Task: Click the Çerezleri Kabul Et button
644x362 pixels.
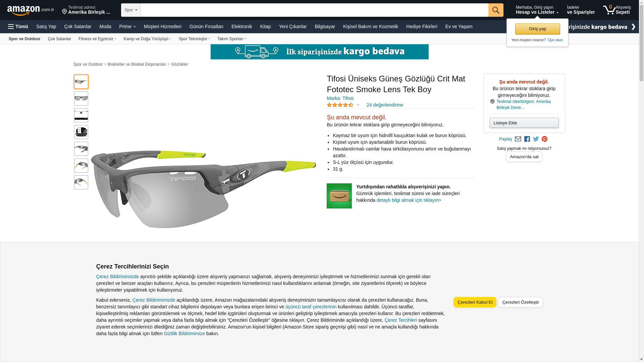Action: [475, 302]
